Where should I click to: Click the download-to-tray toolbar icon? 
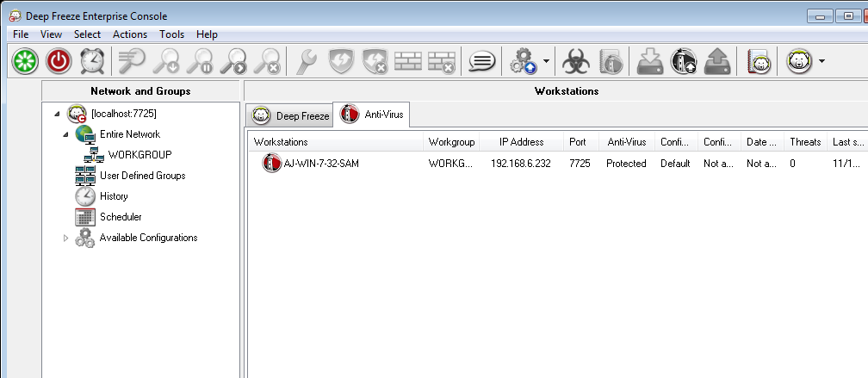pos(650,61)
